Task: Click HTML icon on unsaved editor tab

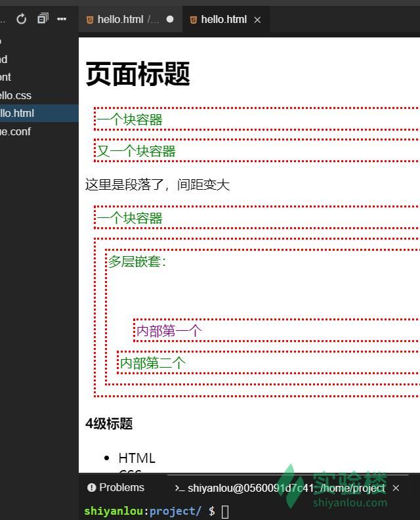Action: point(89,20)
